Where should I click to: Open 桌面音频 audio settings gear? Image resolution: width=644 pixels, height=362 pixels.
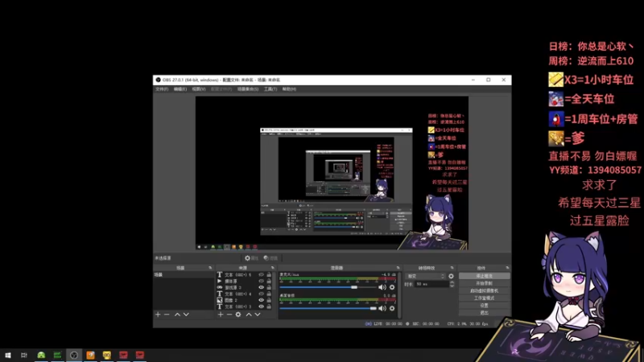[392, 308]
